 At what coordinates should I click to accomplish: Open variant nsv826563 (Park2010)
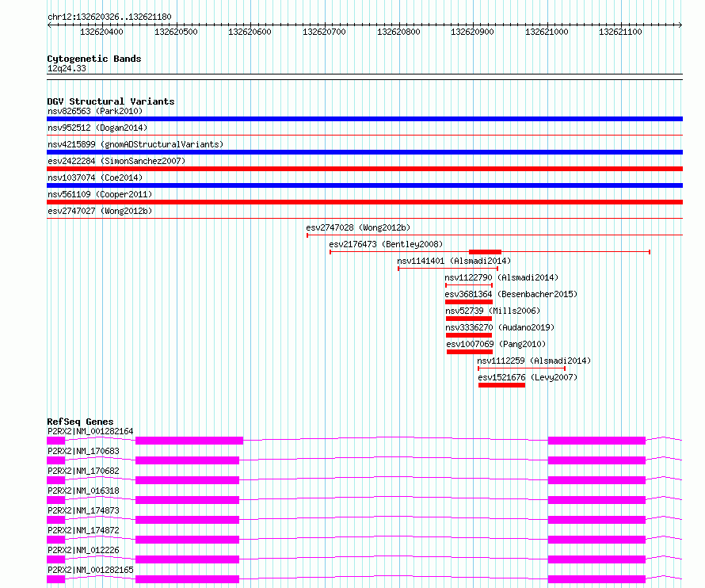pyautogui.click(x=95, y=111)
